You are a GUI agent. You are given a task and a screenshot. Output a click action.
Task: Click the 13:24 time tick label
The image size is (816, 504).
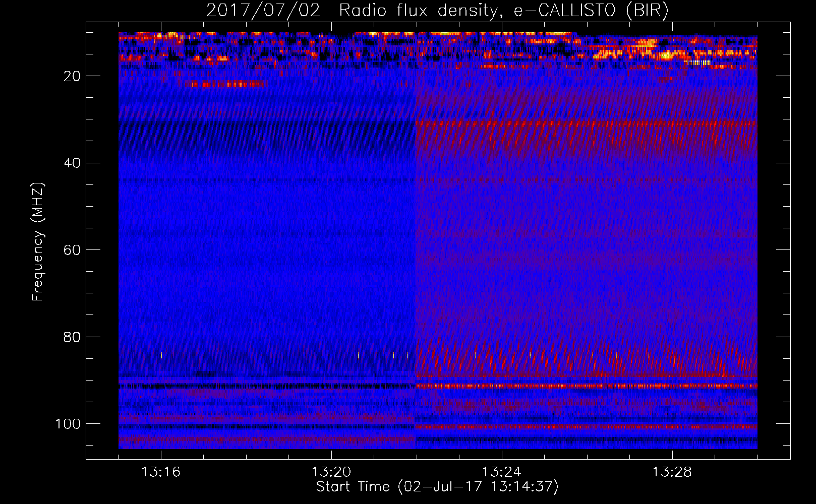point(502,472)
